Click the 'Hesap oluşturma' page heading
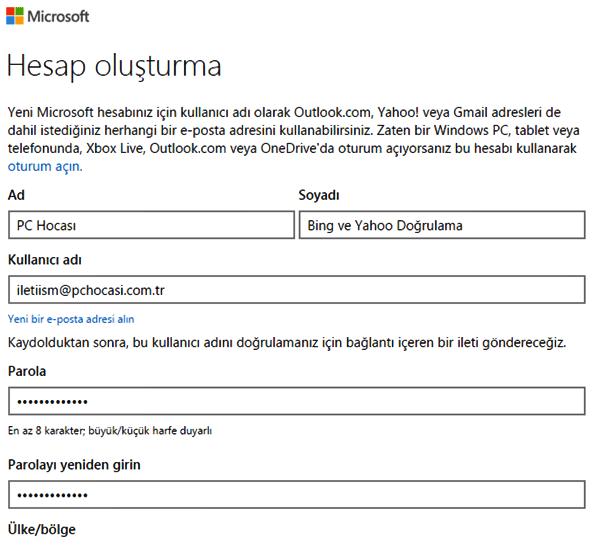The width and height of the screenshot is (600, 543). tap(114, 66)
